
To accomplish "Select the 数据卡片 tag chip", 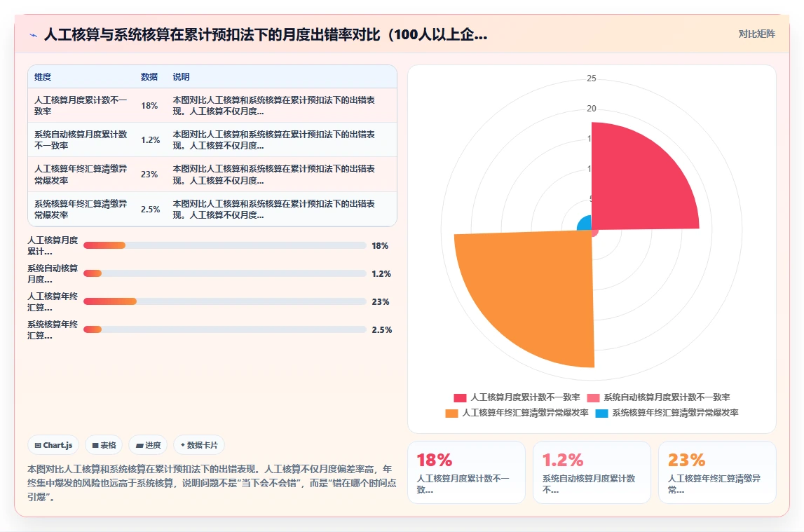I will tap(199, 445).
